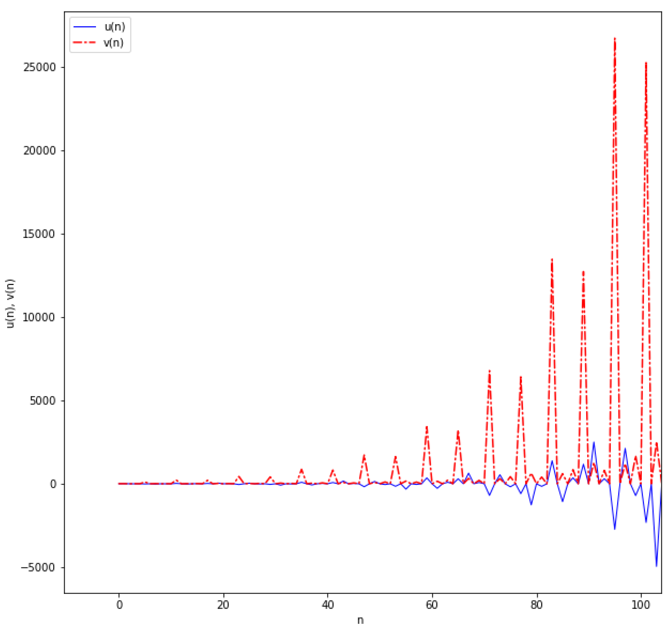The width and height of the screenshot is (672, 629).
Task: Click the 15000 y-axis tick label
Action: pyautogui.click(x=39, y=234)
